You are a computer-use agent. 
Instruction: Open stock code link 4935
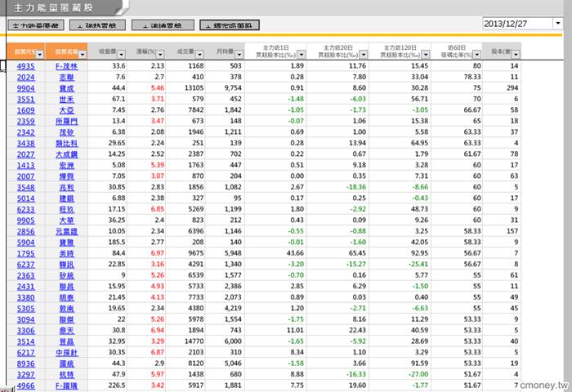tap(26, 66)
